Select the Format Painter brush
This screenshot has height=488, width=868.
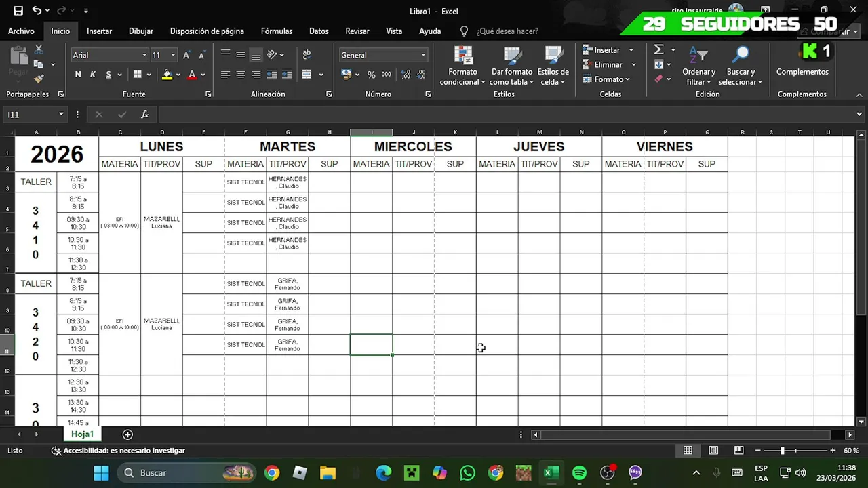pos(39,79)
